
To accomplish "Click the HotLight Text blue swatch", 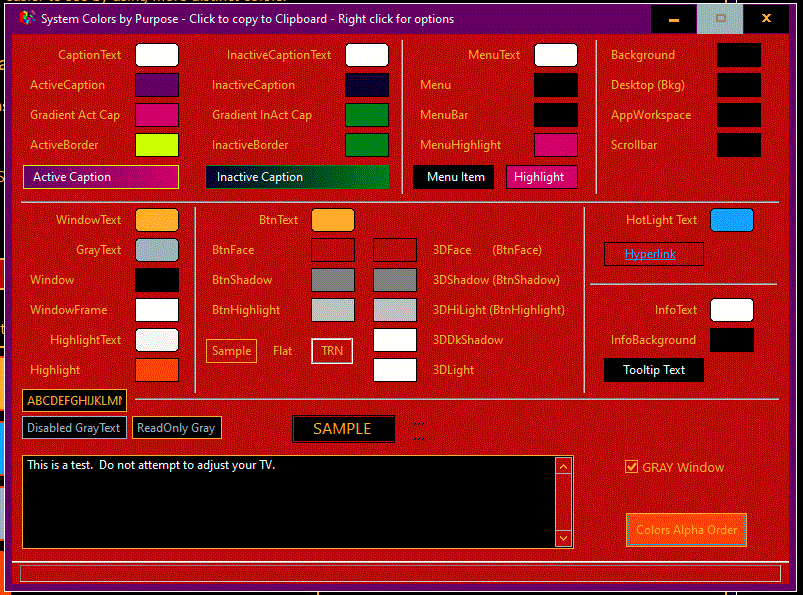I will [732, 220].
